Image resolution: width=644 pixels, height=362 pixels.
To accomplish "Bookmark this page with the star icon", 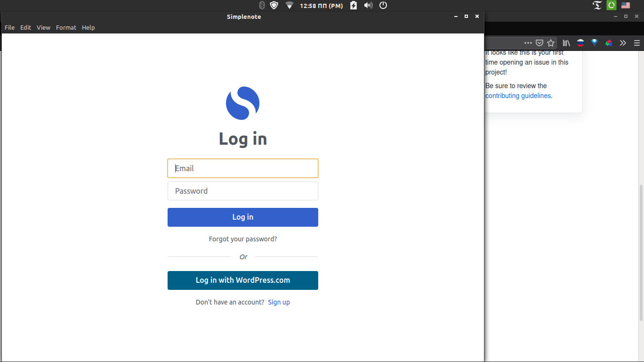I will coord(551,43).
